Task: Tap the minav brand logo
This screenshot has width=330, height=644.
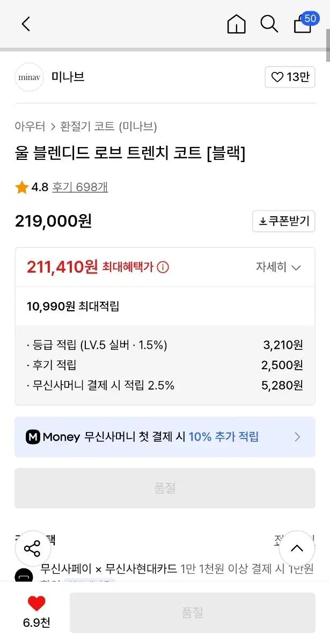Action: 30,77
